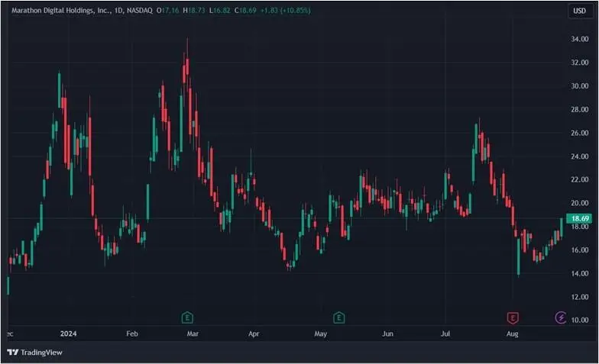
Task: Click the Jun label on time axis
Action: tap(388, 333)
